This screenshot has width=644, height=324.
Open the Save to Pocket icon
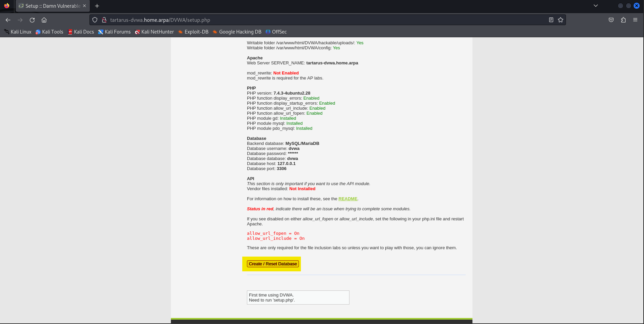611,20
